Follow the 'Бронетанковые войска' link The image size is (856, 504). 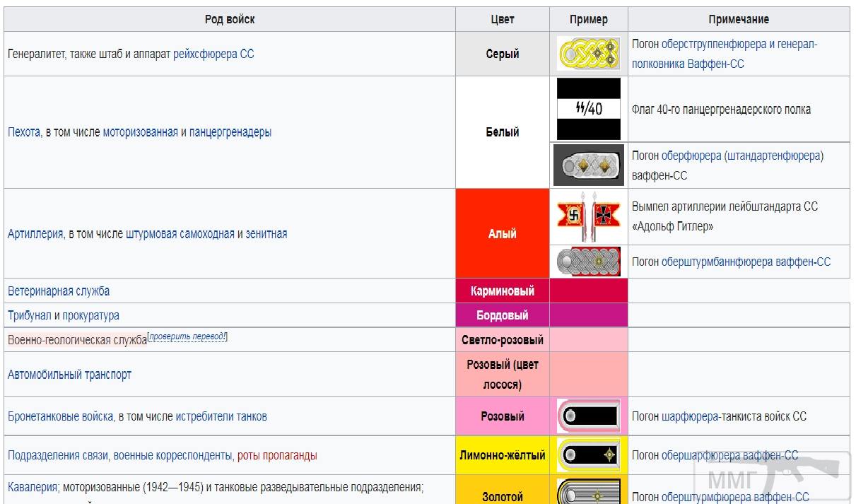(60, 416)
